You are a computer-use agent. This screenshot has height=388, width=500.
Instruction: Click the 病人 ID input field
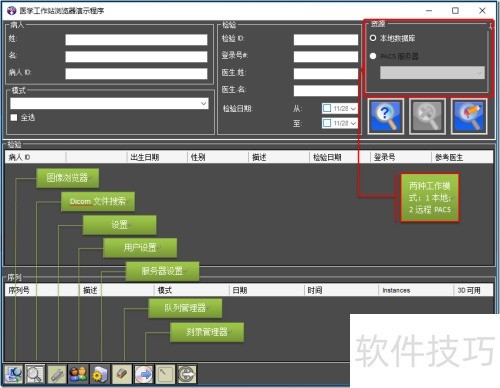click(136, 73)
